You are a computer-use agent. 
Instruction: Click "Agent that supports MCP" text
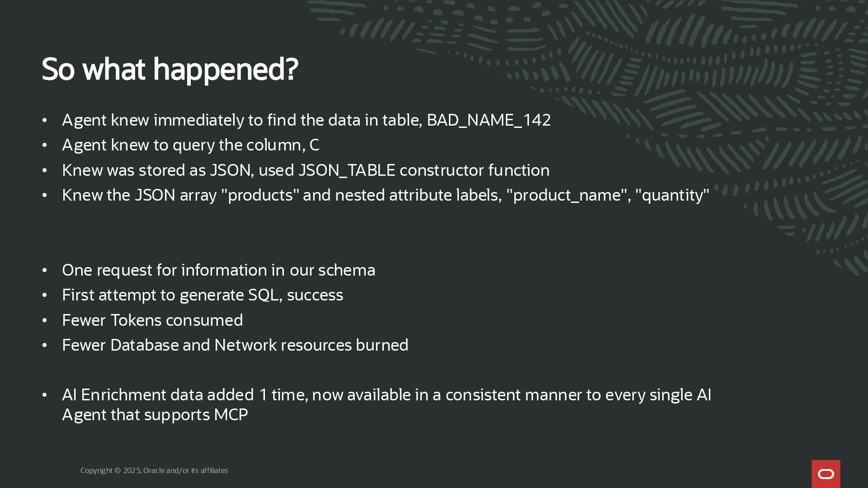click(155, 415)
